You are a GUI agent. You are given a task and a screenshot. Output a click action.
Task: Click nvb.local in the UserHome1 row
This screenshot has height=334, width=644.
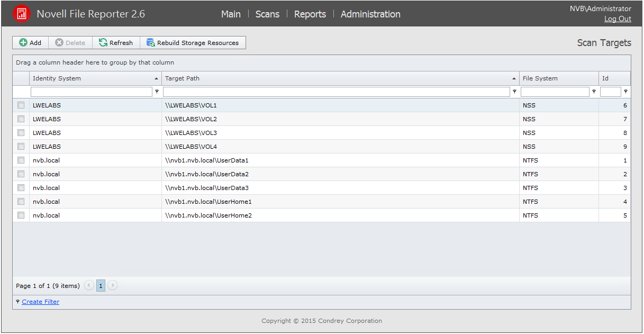[46, 202]
